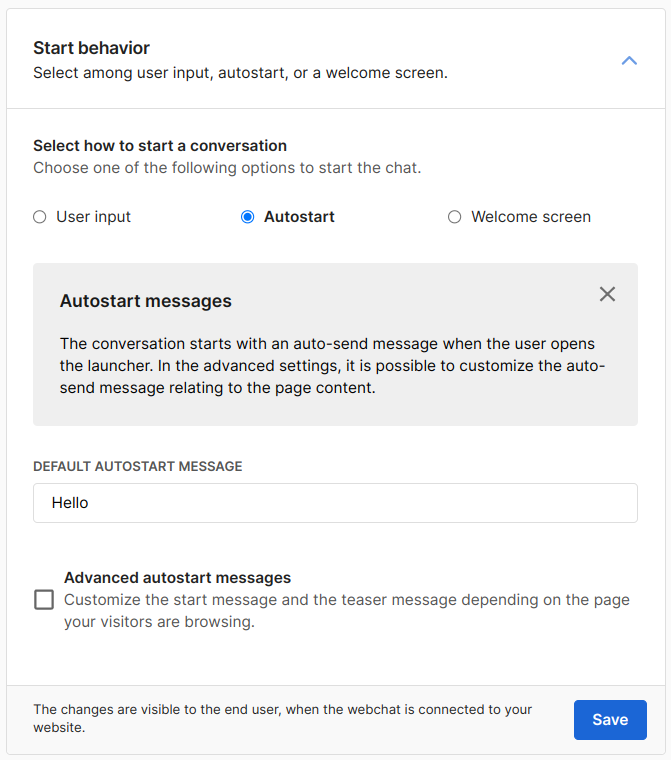The image size is (671, 760).
Task: Choose the Autostart radio button
Action: [248, 217]
